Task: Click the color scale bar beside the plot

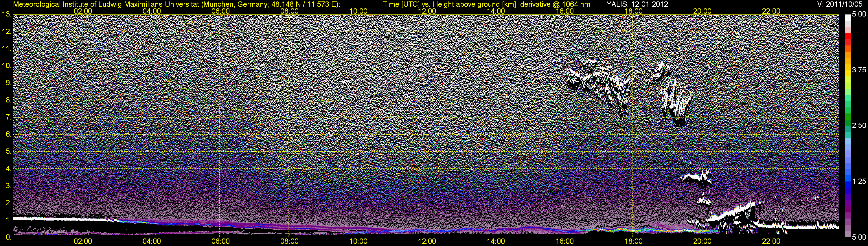Action: [x=847, y=126]
